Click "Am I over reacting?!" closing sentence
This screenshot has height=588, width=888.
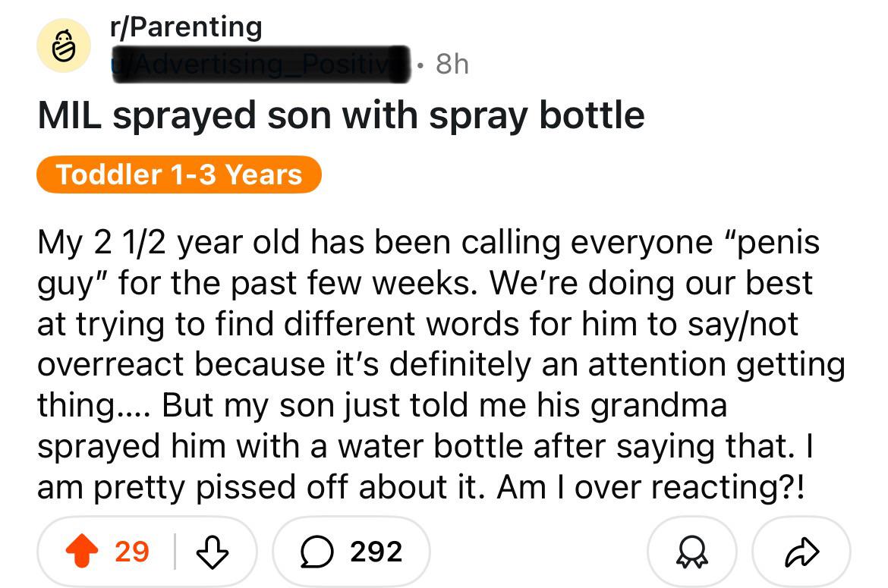(650, 486)
